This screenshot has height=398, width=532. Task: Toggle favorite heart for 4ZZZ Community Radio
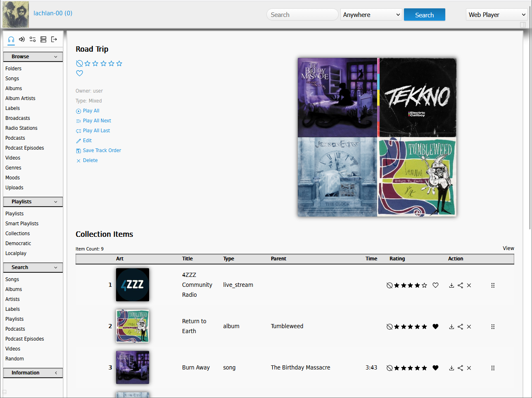point(435,285)
